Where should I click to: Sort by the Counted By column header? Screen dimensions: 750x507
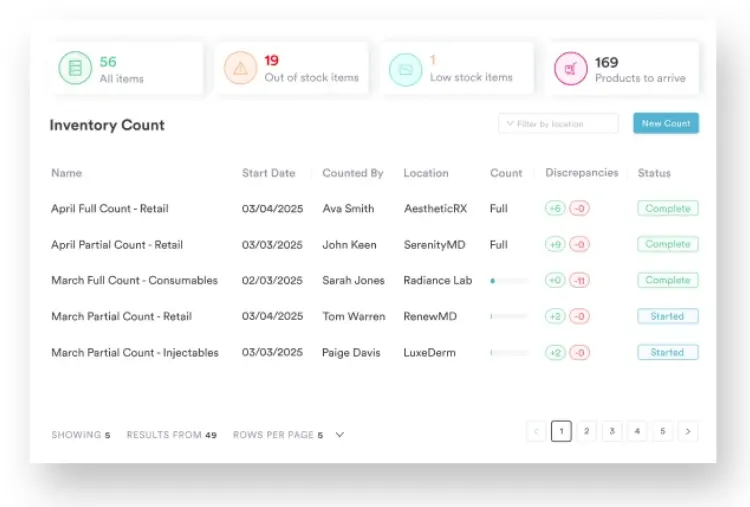[x=353, y=173]
